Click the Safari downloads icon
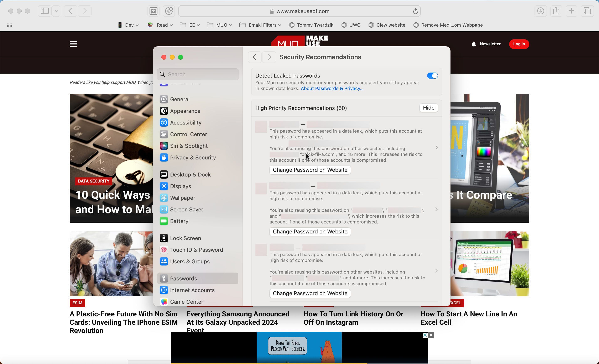Screen dimensions: 599x364 pyautogui.click(x=541, y=11)
